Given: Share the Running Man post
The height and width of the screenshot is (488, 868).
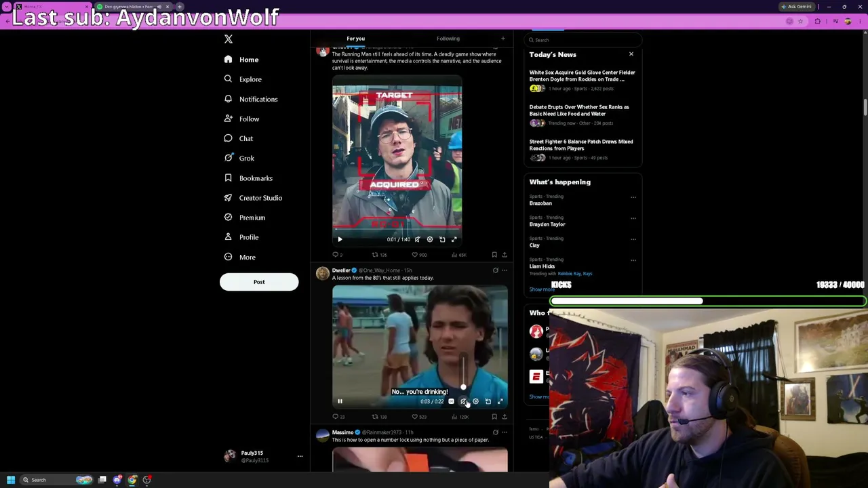Looking at the screenshot, I should [x=504, y=255].
